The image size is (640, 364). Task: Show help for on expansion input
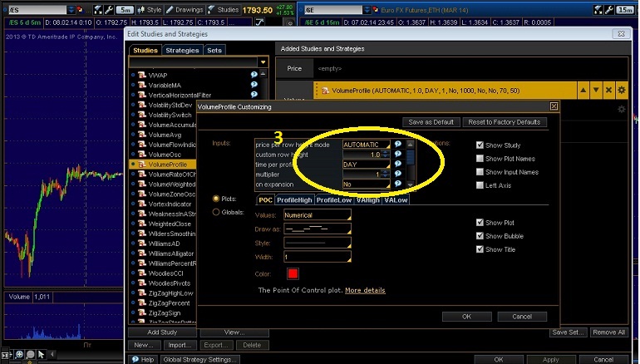click(398, 184)
